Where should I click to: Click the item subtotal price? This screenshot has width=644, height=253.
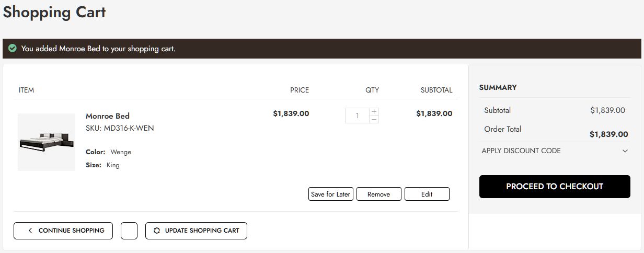[x=434, y=113]
